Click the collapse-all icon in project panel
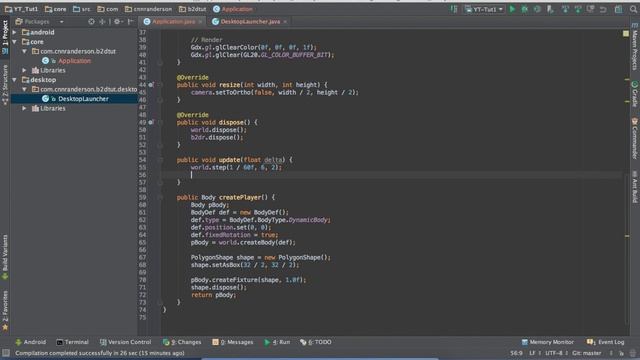The height and width of the screenshot is (360, 640). click(102, 22)
